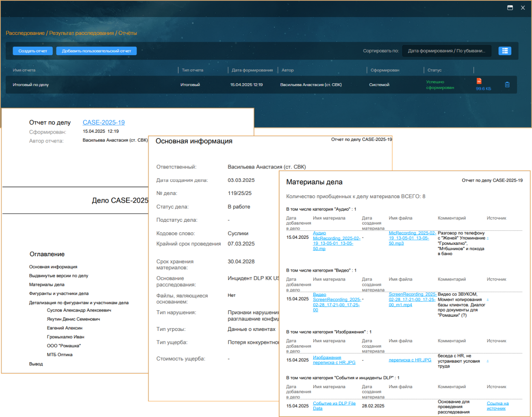
Task: Click Добавить пользовательский отчет button
Action: tap(96, 51)
